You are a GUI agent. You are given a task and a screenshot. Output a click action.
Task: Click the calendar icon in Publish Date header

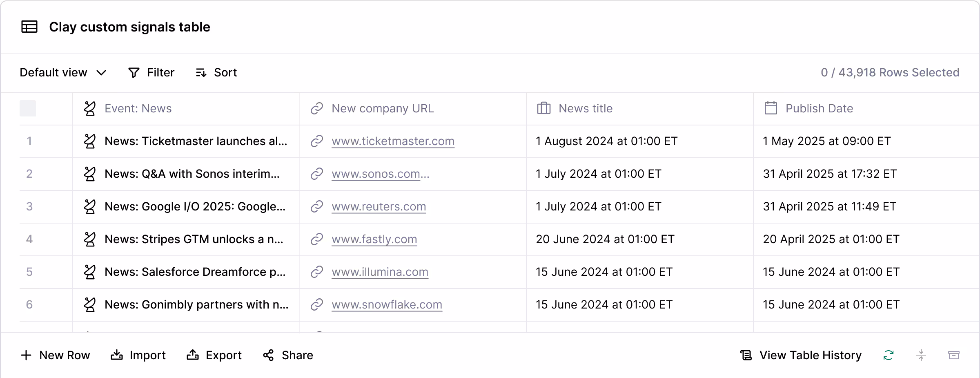pyautogui.click(x=771, y=108)
